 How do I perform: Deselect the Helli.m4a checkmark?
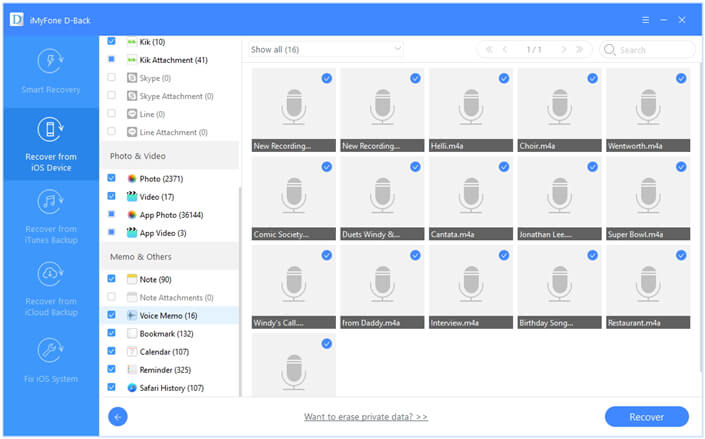[504, 78]
